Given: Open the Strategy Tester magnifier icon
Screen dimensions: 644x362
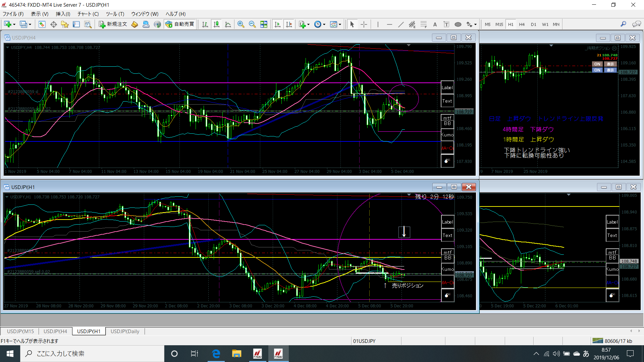Looking at the screenshot, I should click(x=88, y=24).
